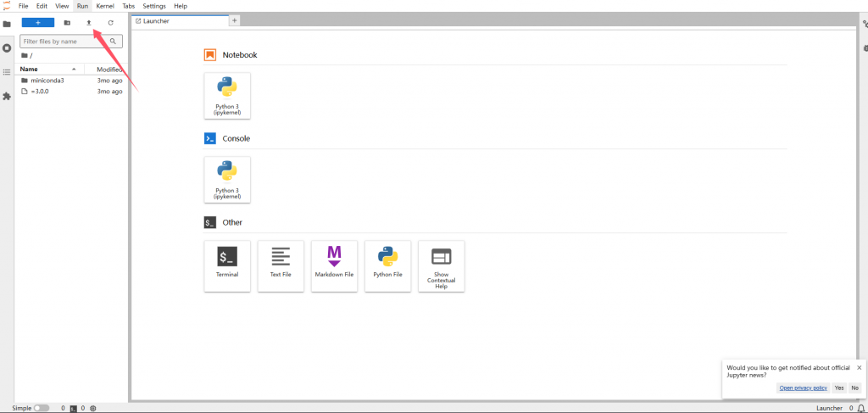
Task: Open the Kernel menu
Action: click(105, 6)
